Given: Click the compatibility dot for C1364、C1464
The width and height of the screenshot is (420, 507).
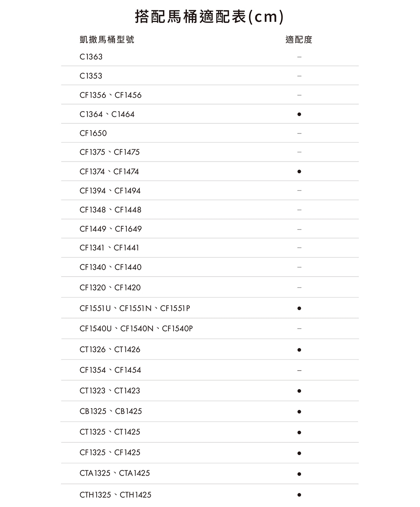Looking at the screenshot, I should 299,114.
